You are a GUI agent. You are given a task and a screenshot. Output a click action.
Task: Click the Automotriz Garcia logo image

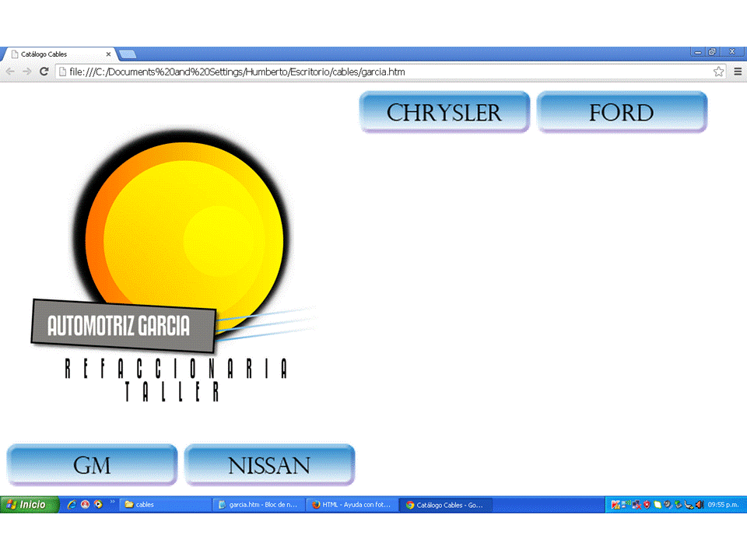tap(174, 264)
